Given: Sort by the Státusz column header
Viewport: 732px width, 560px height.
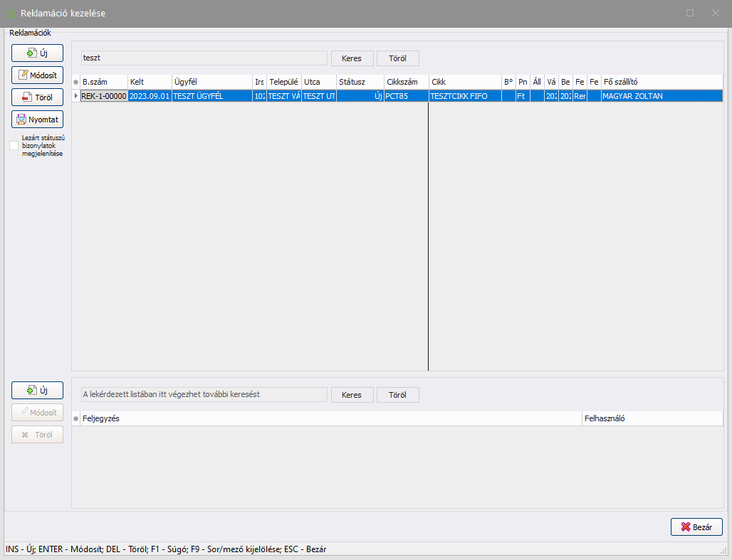Looking at the screenshot, I should tap(360, 82).
